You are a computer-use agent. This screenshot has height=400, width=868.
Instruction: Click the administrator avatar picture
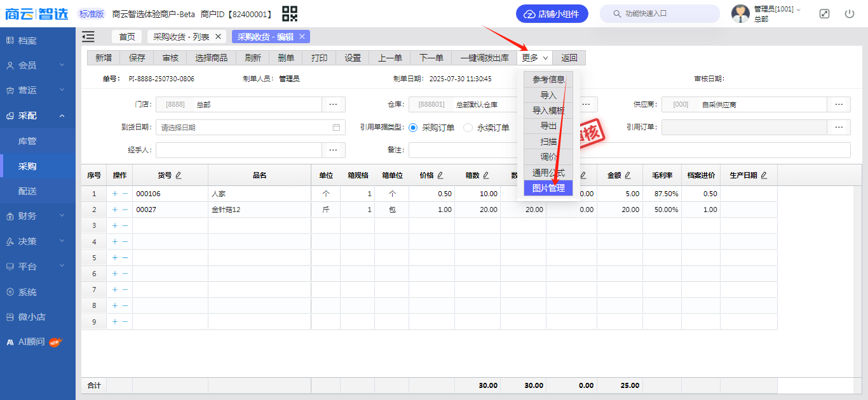pos(740,13)
